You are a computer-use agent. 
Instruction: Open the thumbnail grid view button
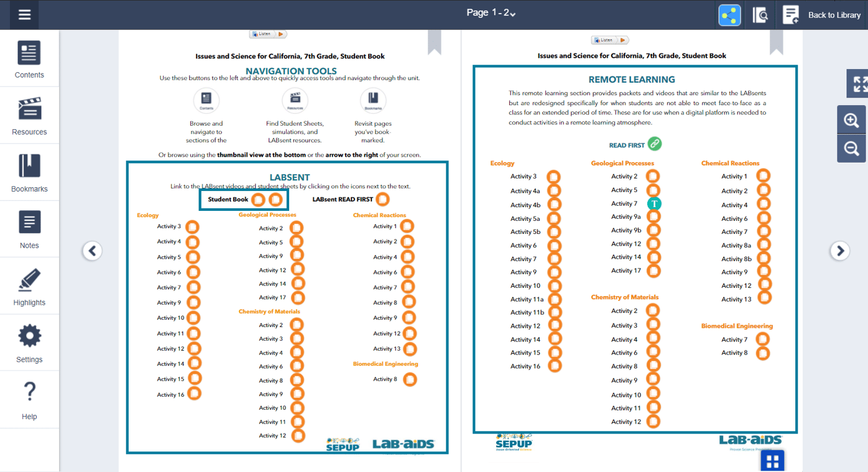tap(772, 461)
